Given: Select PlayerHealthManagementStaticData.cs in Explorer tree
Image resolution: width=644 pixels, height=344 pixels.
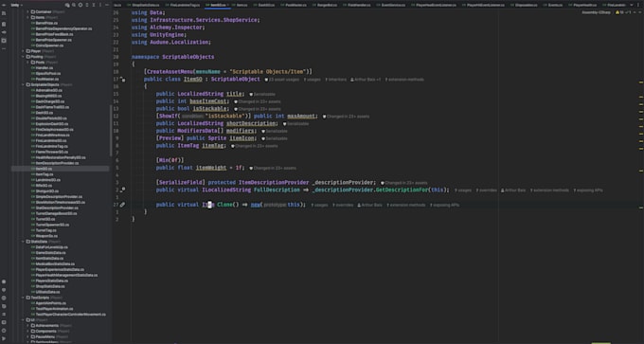Looking at the screenshot, I should coord(65,275).
